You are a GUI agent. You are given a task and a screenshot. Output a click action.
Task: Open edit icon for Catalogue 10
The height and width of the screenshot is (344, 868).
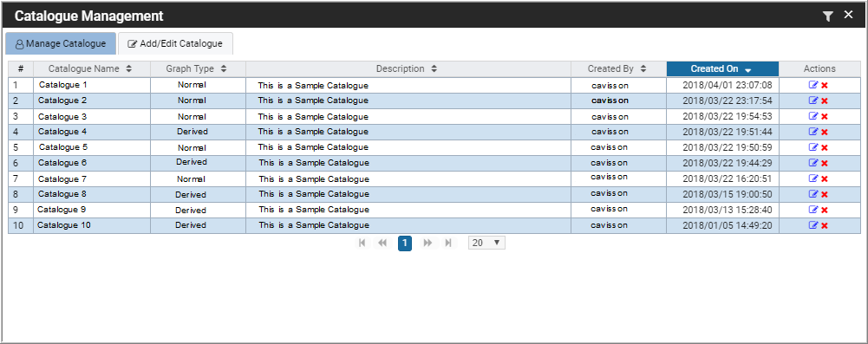point(813,225)
